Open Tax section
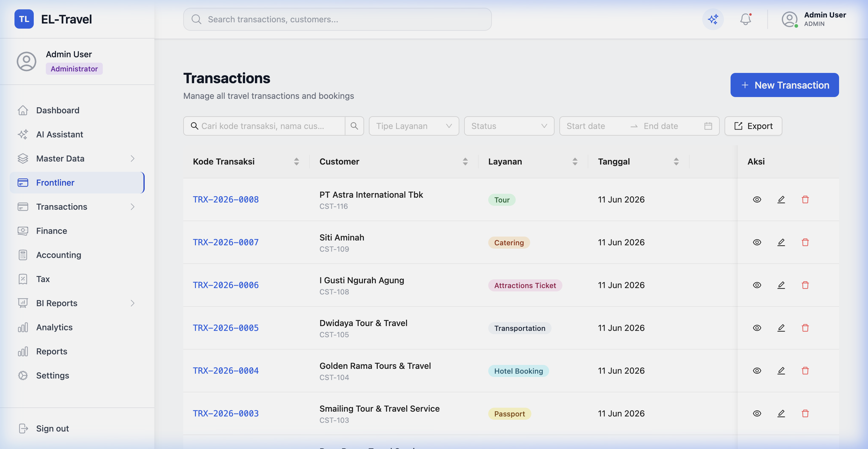 tap(77, 279)
